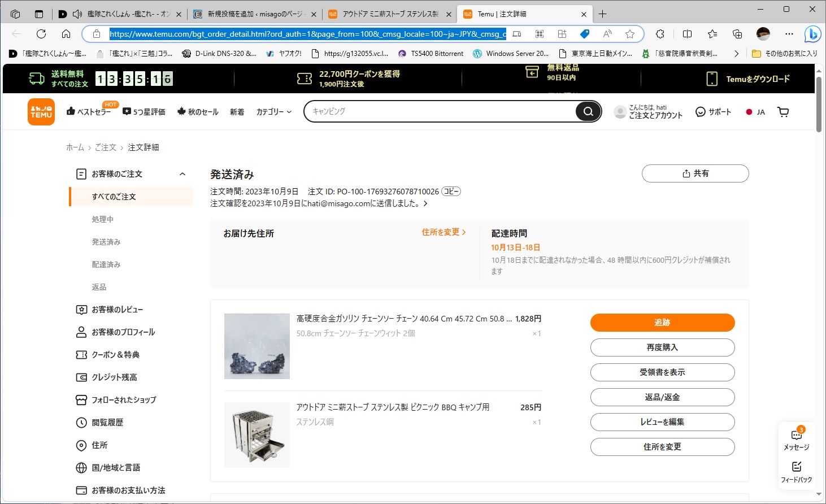Click the browser profile avatar
Screen dimensions: 826x504
(763, 34)
